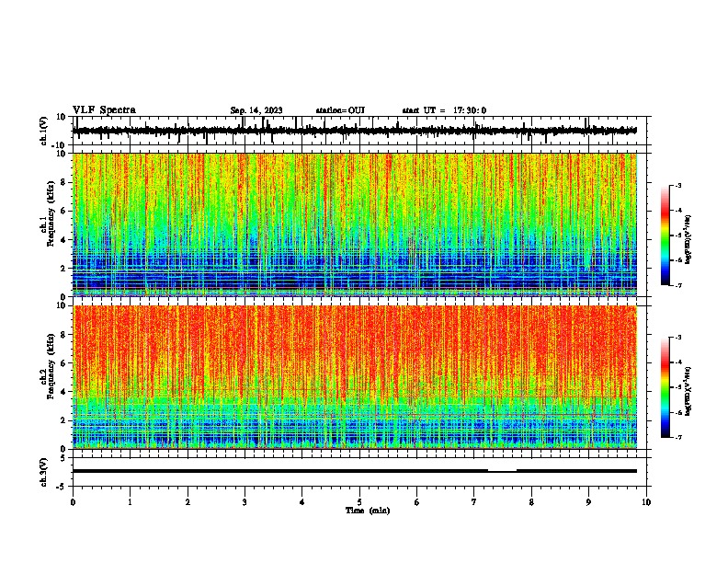The height and width of the screenshot is (563, 728).
Task: Click the "-3" label on ch.1 colorbar
Action: tap(678, 185)
